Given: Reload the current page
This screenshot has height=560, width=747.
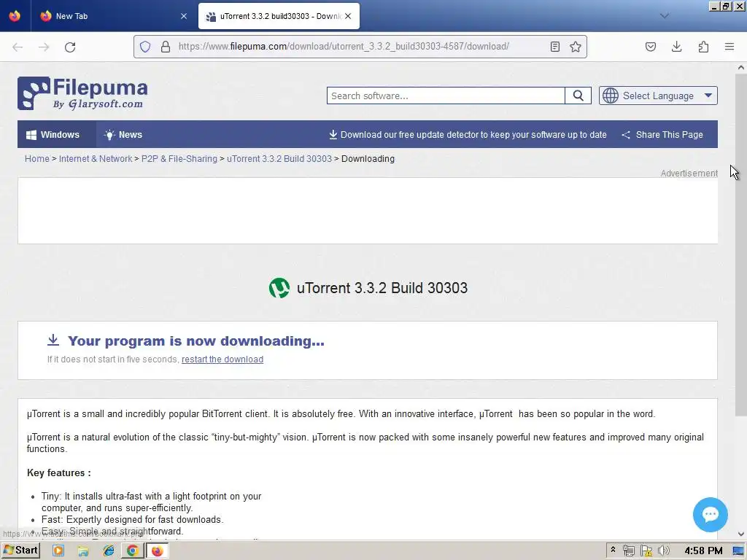Looking at the screenshot, I should click(70, 47).
